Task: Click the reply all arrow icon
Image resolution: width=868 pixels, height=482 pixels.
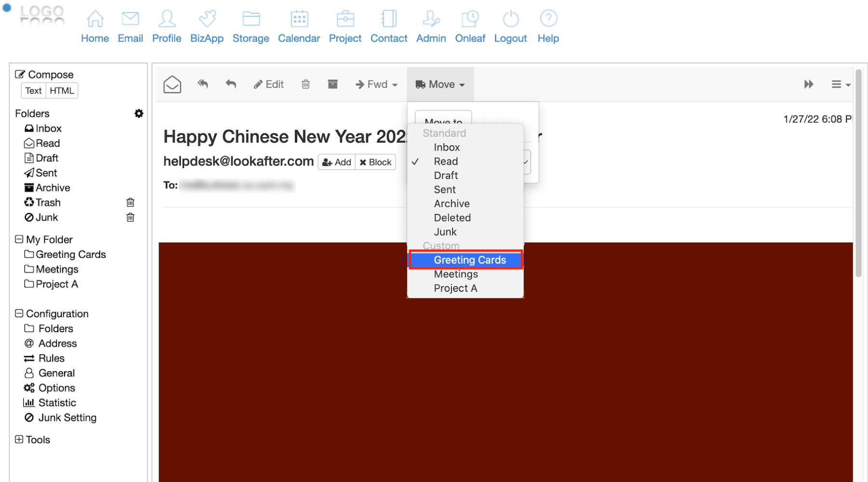Action: (x=203, y=84)
